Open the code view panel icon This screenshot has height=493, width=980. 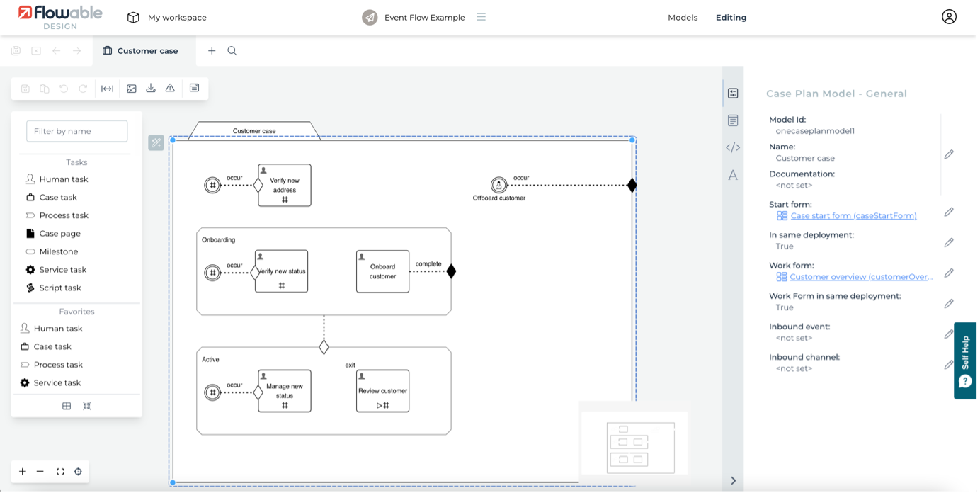point(733,147)
